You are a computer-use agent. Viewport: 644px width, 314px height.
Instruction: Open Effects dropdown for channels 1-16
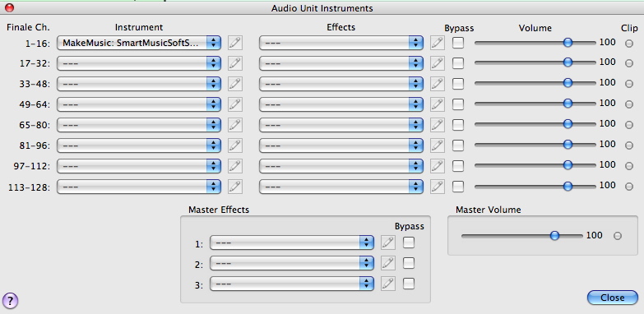click(341, 43)
